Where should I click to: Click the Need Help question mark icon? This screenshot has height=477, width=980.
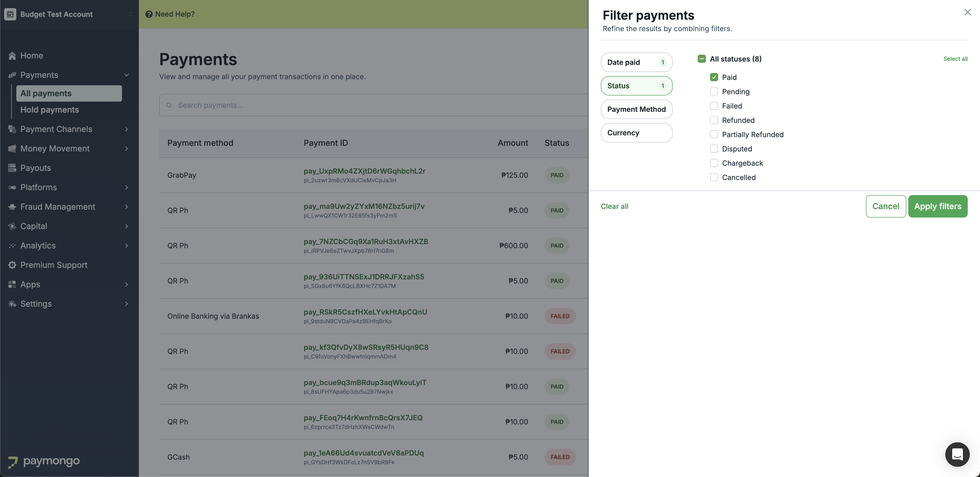(149, 14)
